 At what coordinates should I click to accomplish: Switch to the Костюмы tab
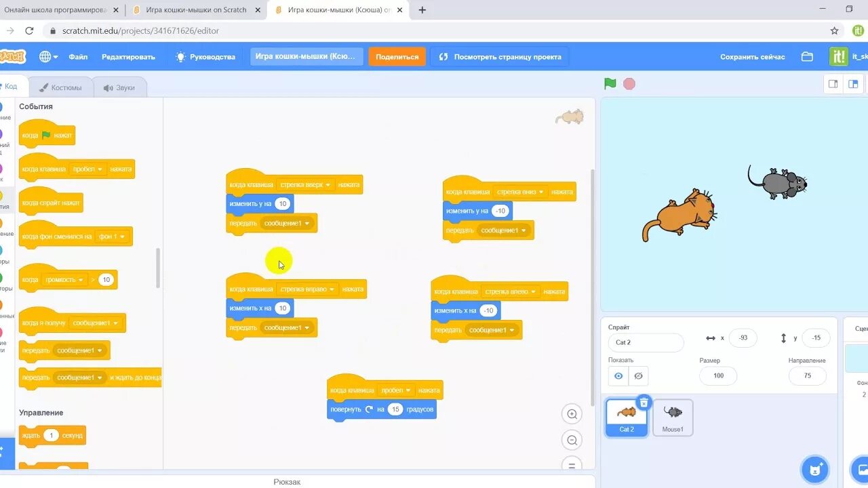point(60,87)
